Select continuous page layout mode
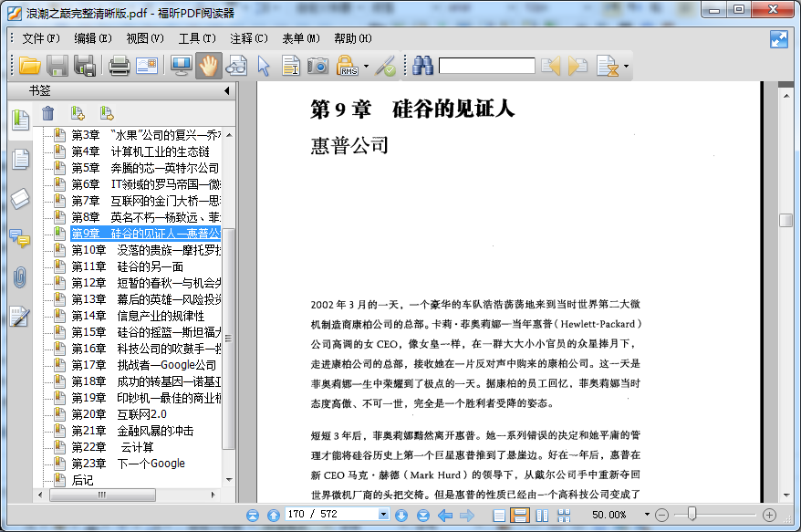Image resolution: width=801 pixels, height=532 pixels. [x=520, y=516]
